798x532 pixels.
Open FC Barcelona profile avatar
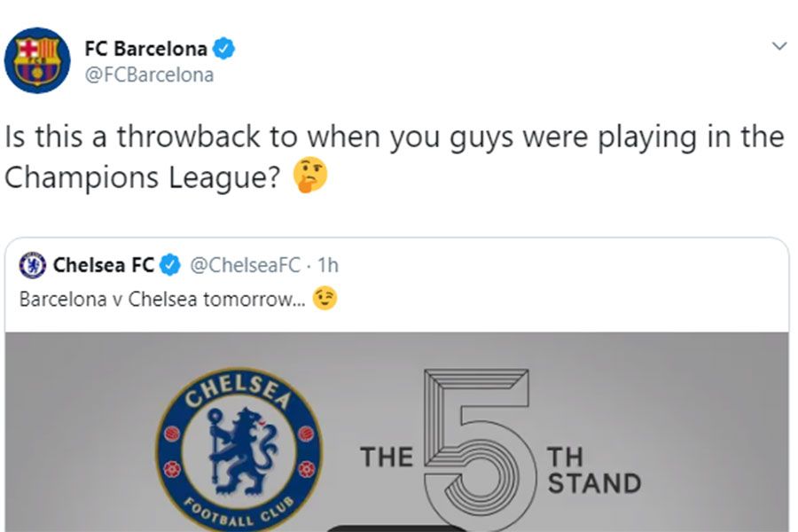tap(37, 60)
